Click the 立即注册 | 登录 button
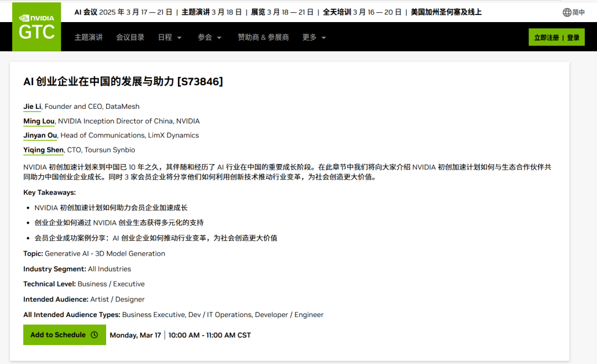This screenshot has width=597, height=364. [557, 37]
